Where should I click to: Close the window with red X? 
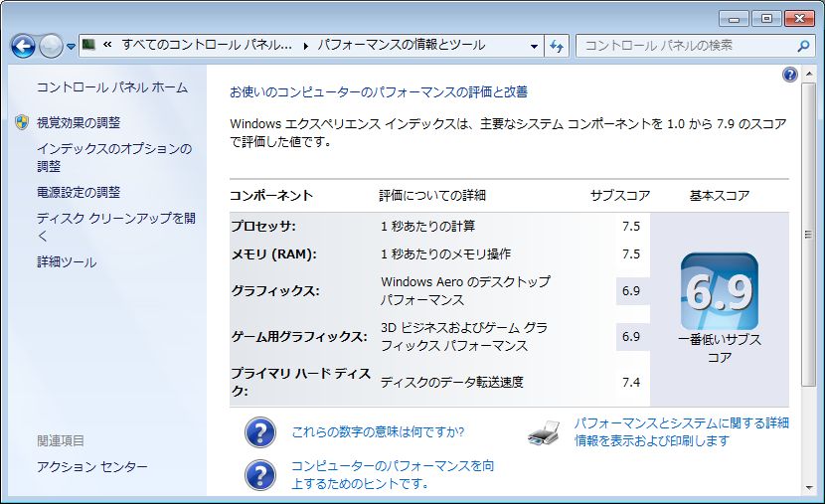[799, 19]
